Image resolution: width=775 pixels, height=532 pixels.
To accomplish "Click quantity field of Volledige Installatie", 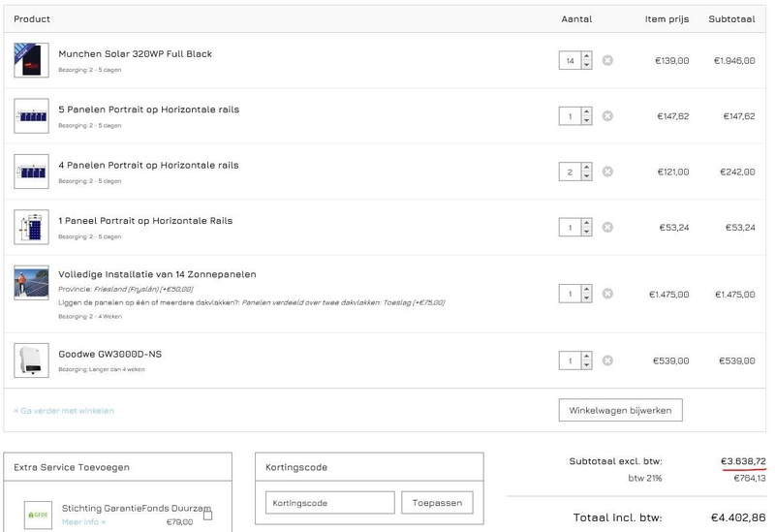I will point(571,295).
